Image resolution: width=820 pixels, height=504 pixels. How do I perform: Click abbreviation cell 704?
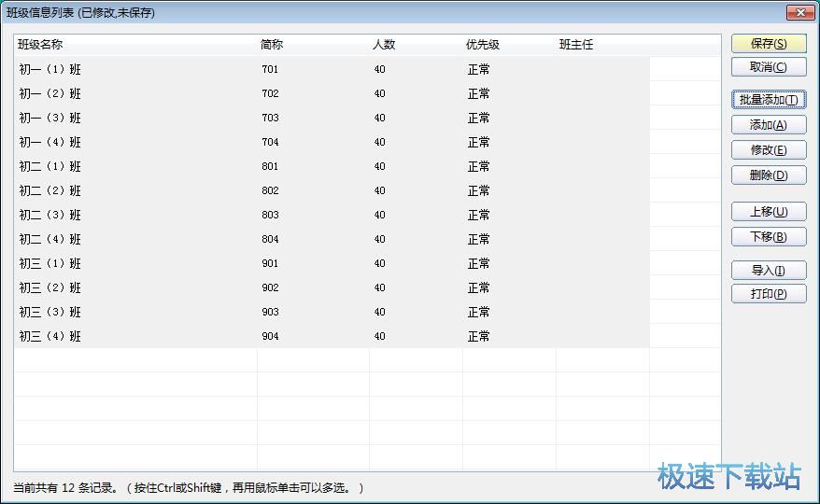tap(270, 142)
